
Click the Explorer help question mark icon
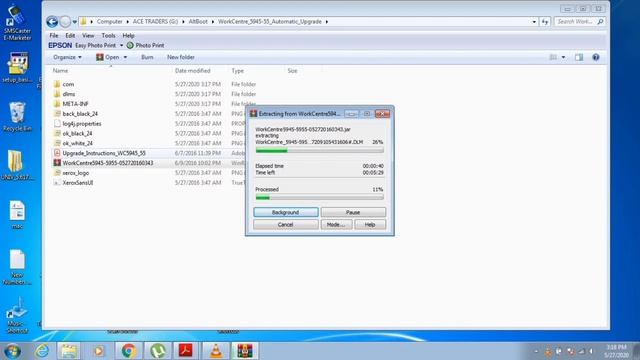click(596, 57)
